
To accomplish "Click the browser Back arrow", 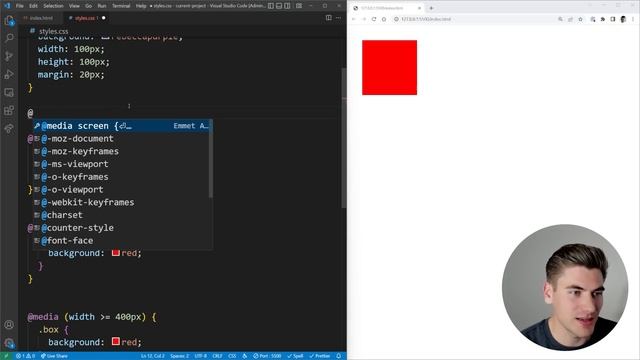I will click(353, 19).
